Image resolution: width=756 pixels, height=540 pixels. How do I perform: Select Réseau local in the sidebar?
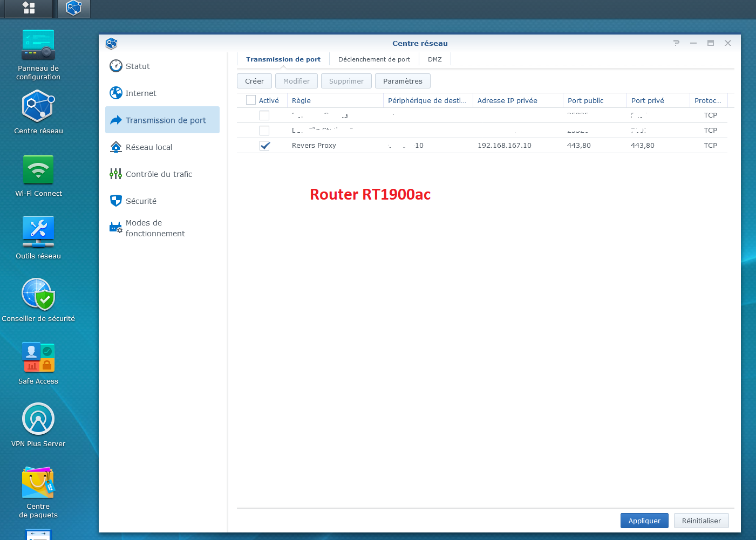(x=148, y=147)
